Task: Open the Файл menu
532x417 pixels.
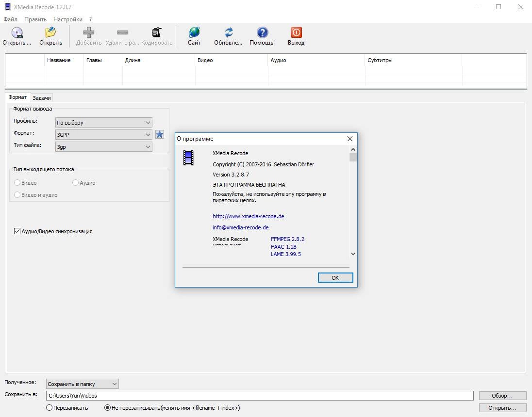Action: click(11, 19)
